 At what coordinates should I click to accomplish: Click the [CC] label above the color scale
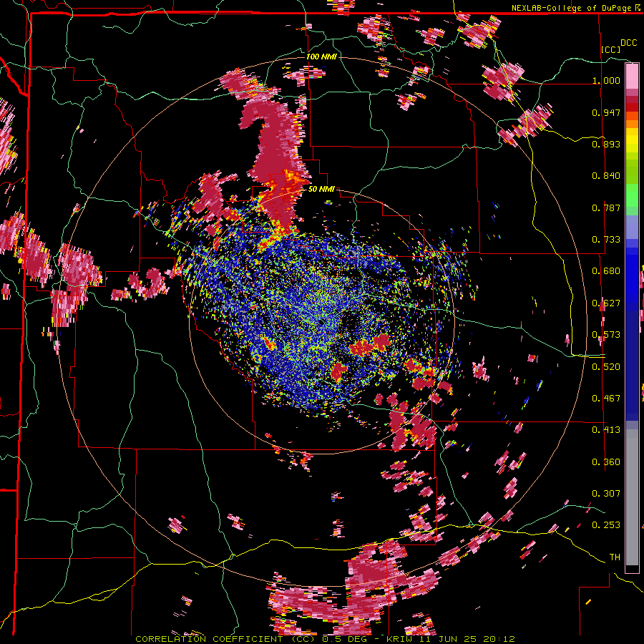coord(610,49)
